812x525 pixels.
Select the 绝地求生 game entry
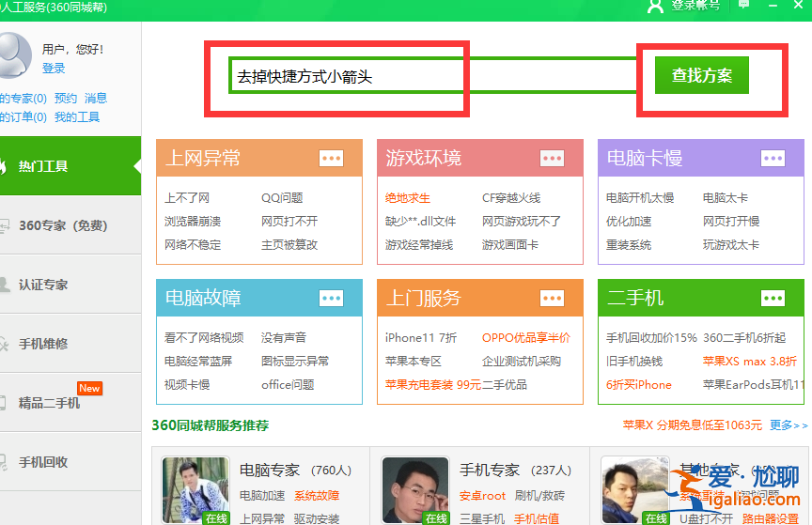[x=408, y=198]
